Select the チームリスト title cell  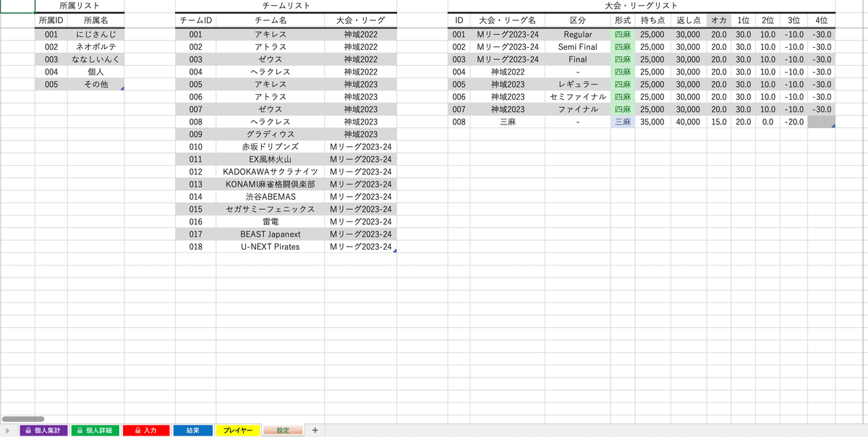[x=286, y=6]
